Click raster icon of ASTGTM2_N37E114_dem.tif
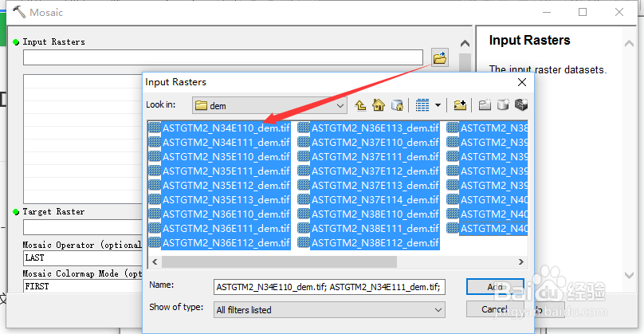This screenshot has height=334, width=644. (x=304, y=199)
